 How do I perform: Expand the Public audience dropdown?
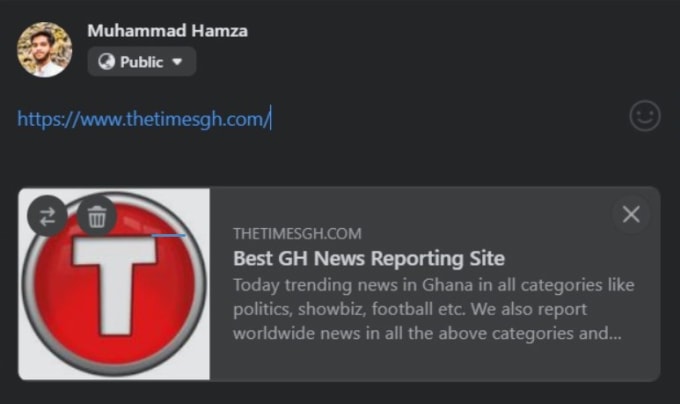pyautogui.click(x=142, y=62)
